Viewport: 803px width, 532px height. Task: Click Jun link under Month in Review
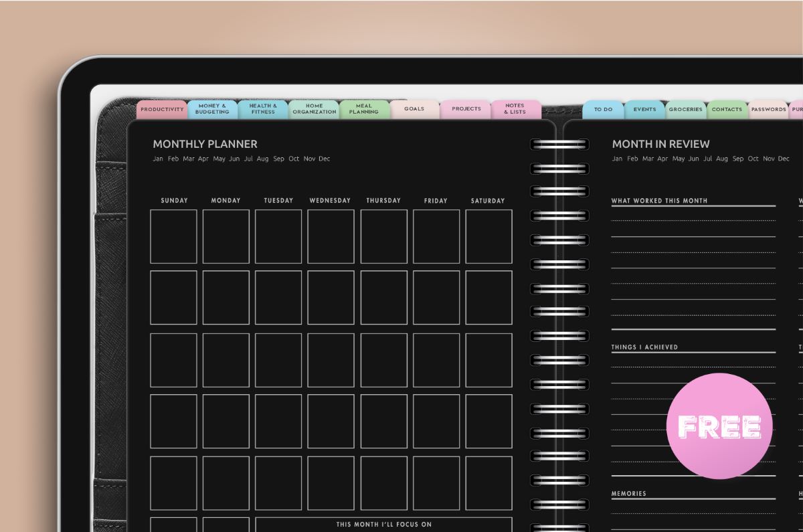693,159
